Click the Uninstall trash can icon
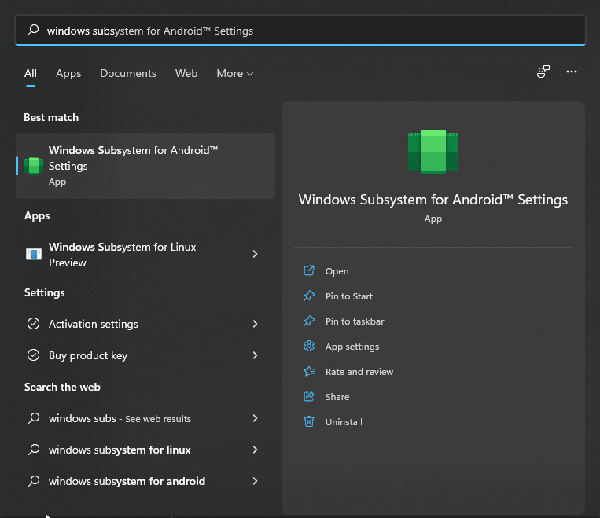This screenshot has height=518, width=600. pyautogui.click(x=309, y=421)
